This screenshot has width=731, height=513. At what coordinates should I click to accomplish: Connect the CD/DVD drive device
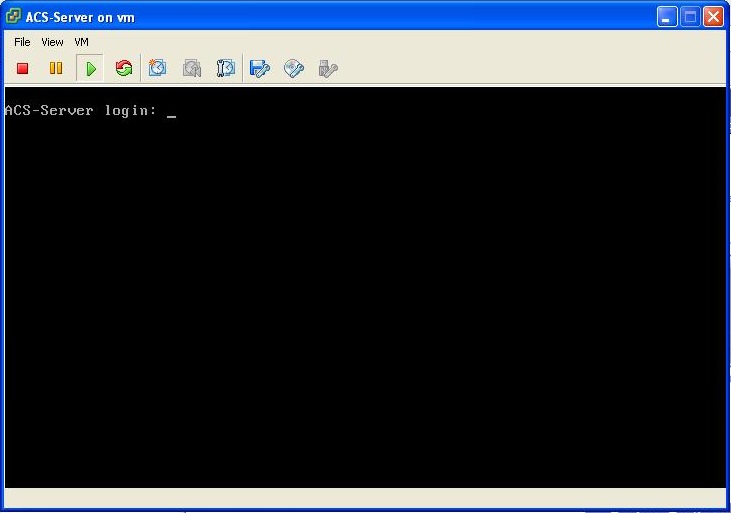(294, 68)
